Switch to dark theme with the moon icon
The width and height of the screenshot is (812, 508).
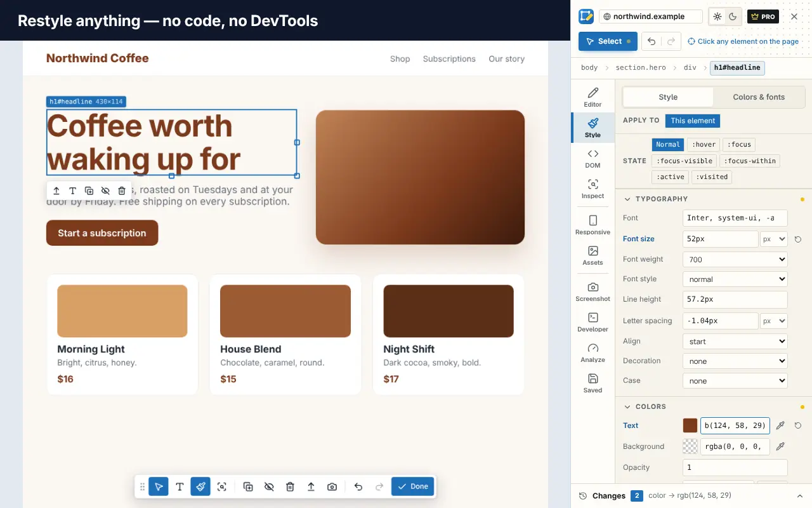733,17
